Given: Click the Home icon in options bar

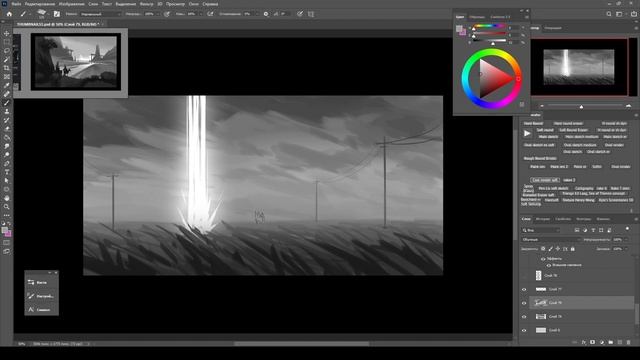Looking at the screenshot, I should 9,14.
